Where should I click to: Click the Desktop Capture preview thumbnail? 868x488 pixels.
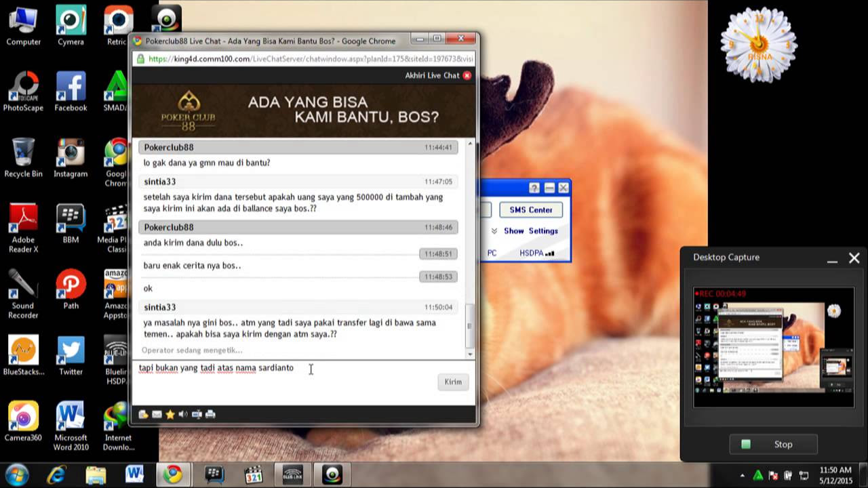(x=773, y=347)
